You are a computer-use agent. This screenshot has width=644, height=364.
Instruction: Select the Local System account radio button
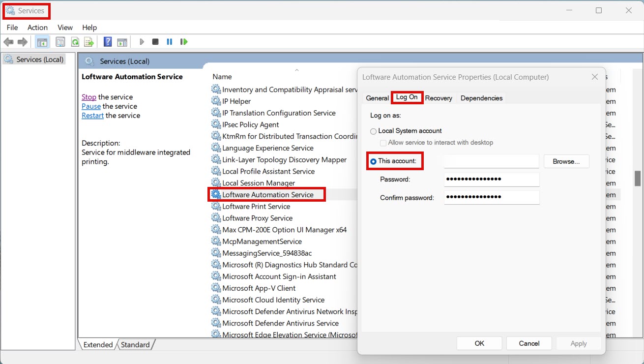click(x=374, y=131)
